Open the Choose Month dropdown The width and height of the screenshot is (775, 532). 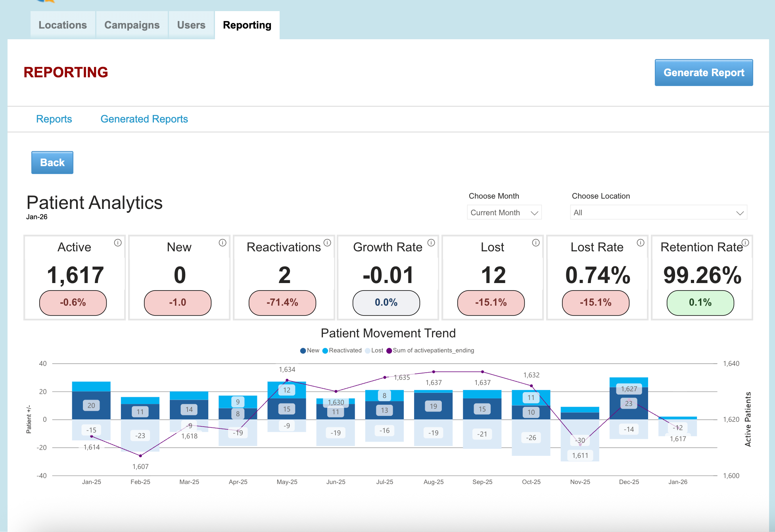[504, 212]
